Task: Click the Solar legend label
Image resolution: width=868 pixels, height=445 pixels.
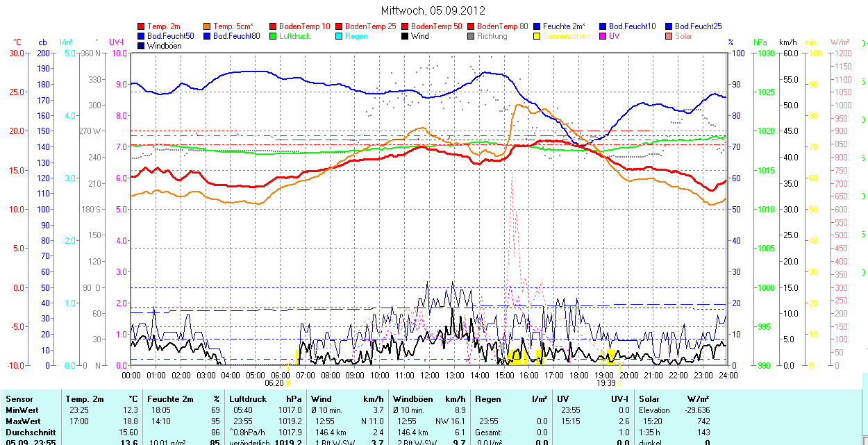Action: click(x=683, y=36)
